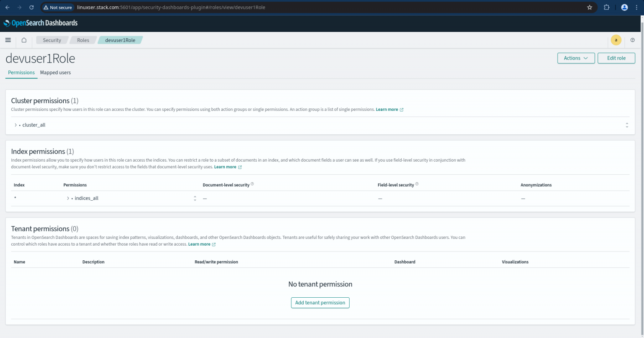Expand the cluster_all permission entry
The image size is (644, 338).
point(16,125)
